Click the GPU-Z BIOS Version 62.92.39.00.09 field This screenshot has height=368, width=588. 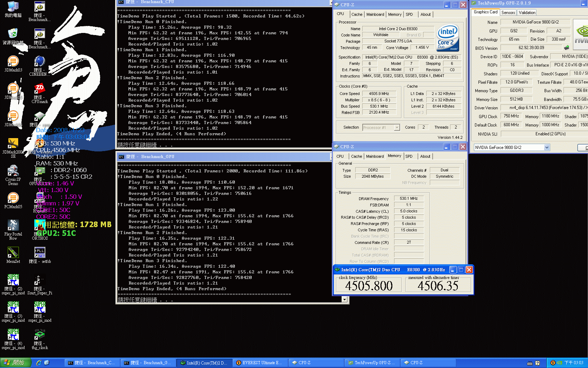[x=531, y=48]
